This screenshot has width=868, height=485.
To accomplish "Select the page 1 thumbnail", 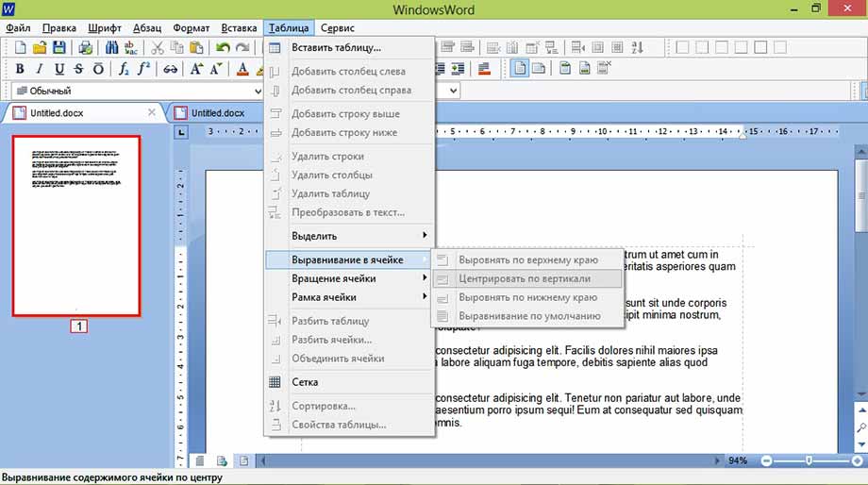I will (76, 226).
